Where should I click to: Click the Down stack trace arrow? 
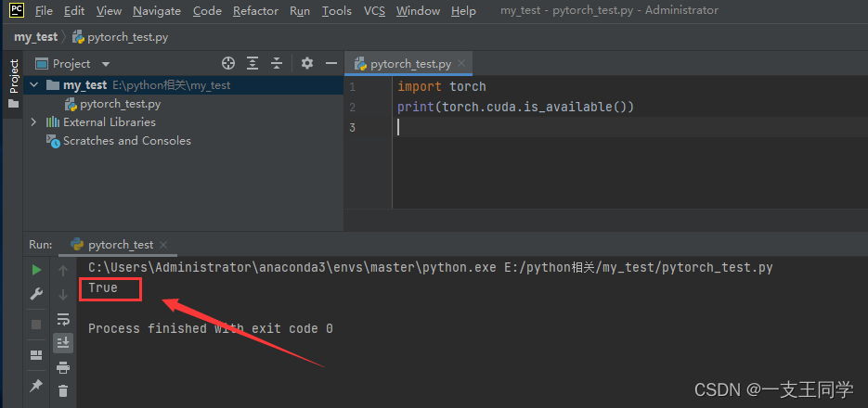point(63,295)
